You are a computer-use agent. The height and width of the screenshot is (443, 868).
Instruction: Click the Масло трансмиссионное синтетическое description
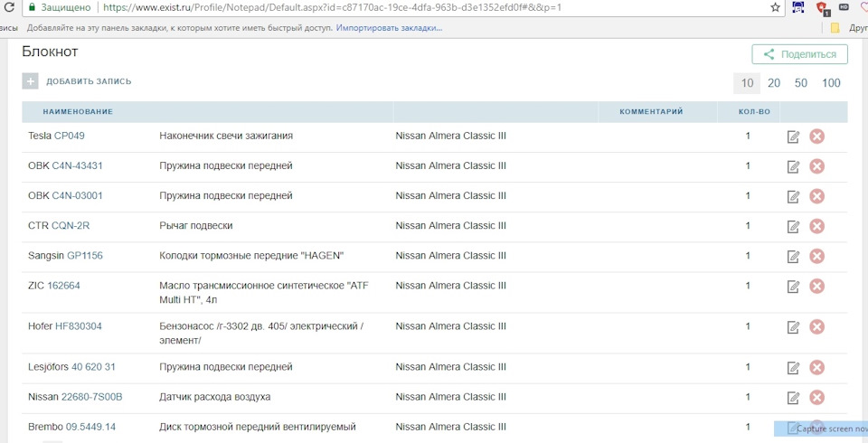coord(263,292)
